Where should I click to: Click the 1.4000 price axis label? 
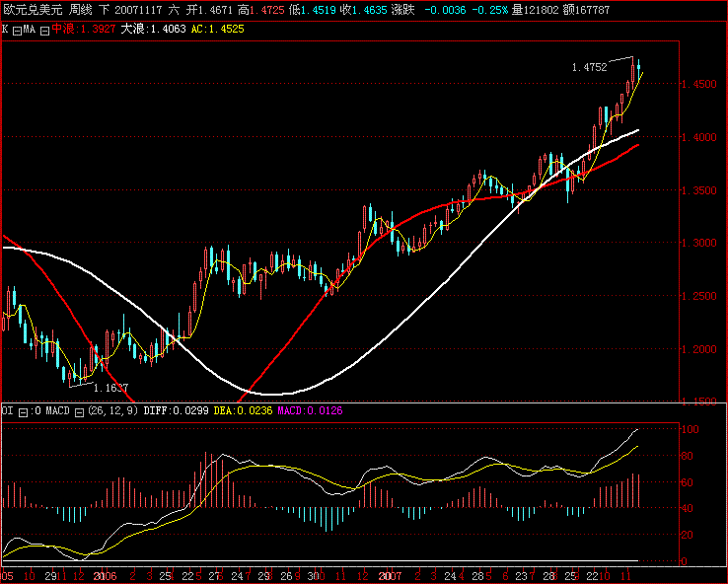[x=698, y=137]
